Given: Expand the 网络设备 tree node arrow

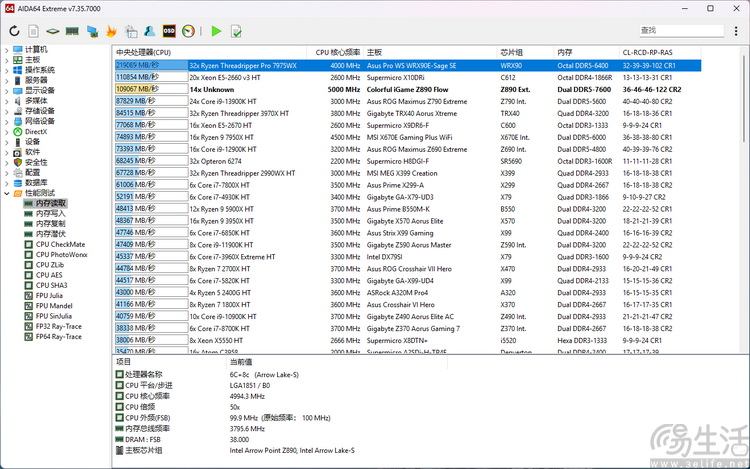Looking at the screenshot, I should point(7,121).
